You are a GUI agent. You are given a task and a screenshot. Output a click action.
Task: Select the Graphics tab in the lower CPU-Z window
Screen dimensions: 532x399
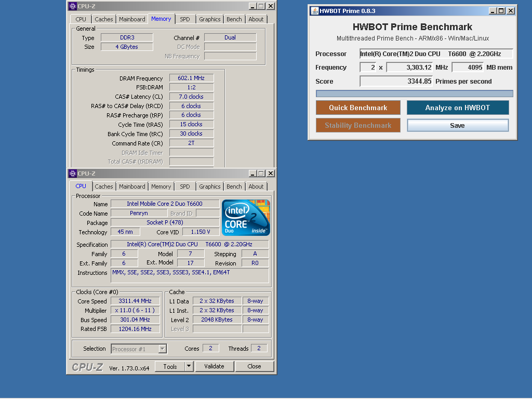click(210, 187)
